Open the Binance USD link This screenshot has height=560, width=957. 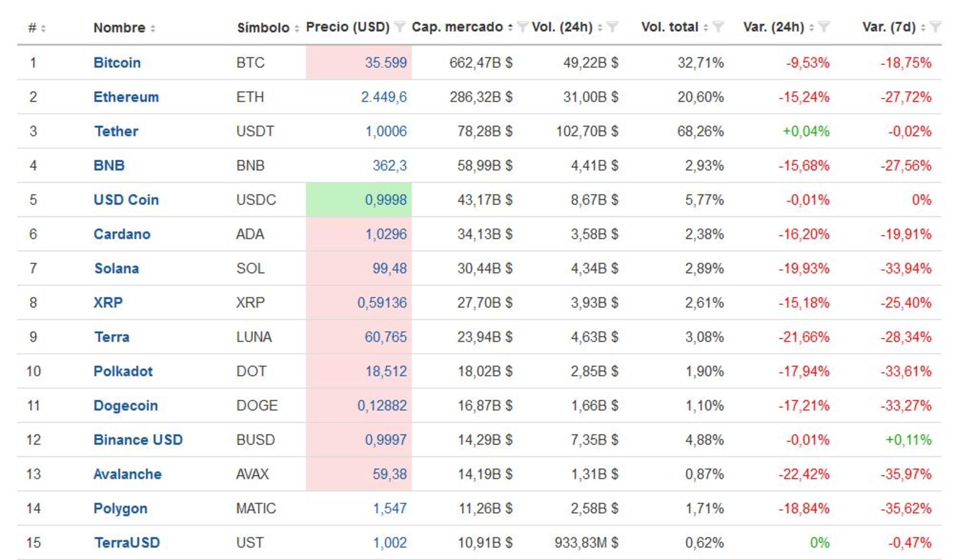tap(138, 439)
